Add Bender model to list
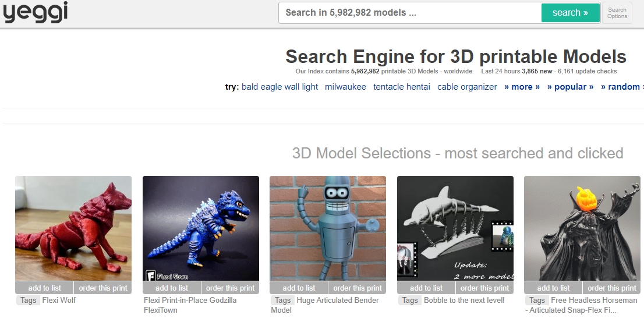The image size is (644, 318). (x=299, y=288)
